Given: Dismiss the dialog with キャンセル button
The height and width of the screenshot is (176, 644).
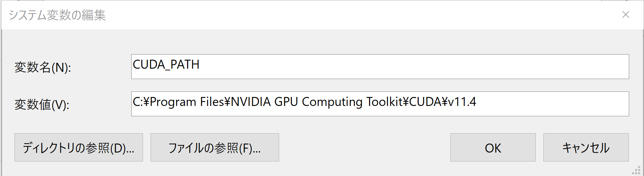Looking at the screenshot, I should pos(586,147).
